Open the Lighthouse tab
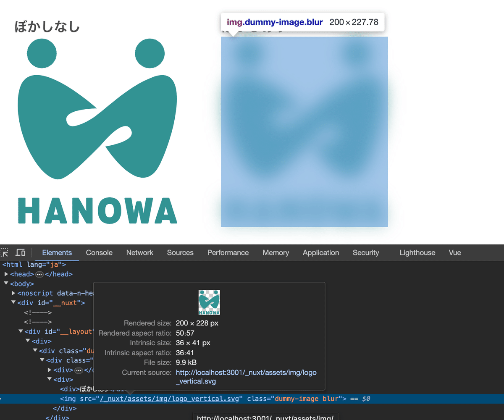504x420 pixels. coord(417,252)
